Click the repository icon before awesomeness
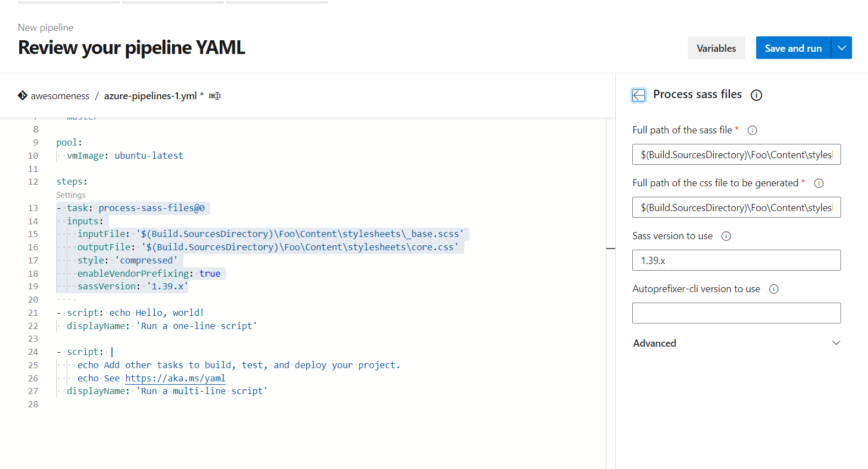Screen dimensions: 868x469 pyautogui.click(x=23, y=95)
